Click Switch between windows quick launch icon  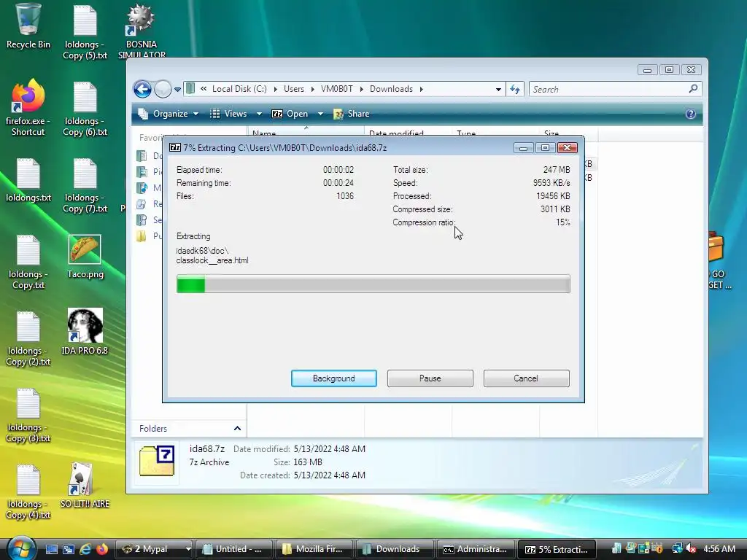pyautogui.click(x=69, y=549)
